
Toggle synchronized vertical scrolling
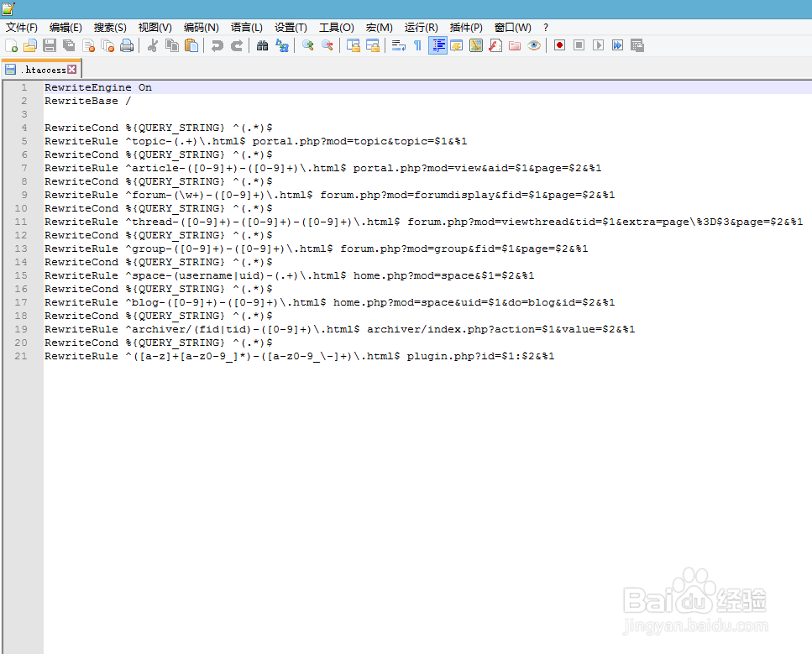click(354, 45)
